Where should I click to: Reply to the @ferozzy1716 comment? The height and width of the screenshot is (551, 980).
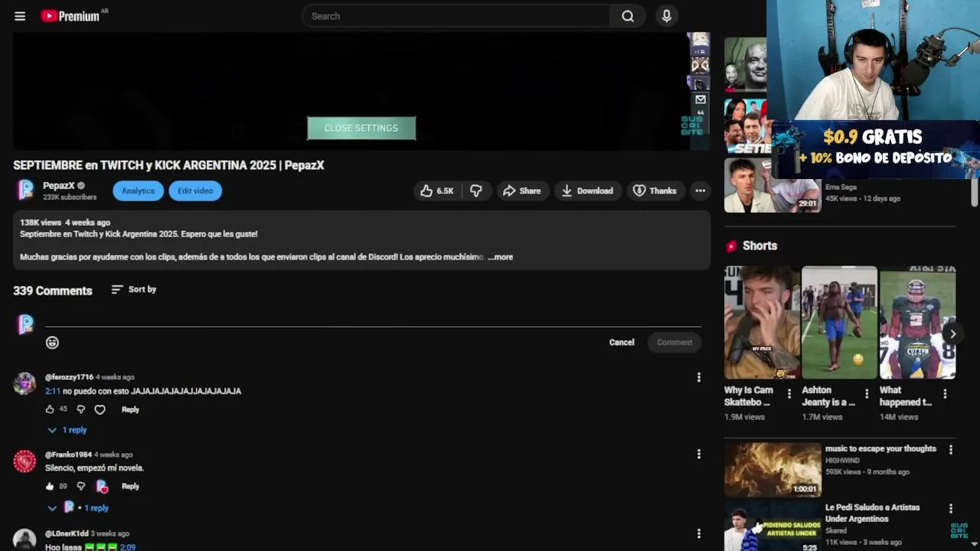pos(130,409)
